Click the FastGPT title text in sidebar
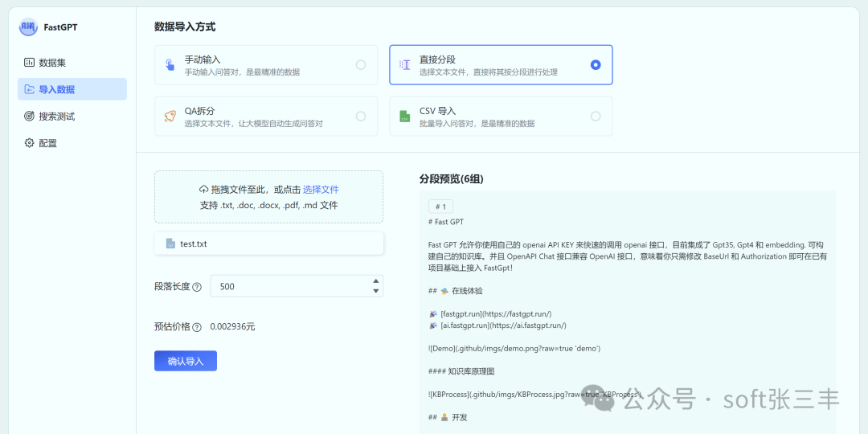The image size is (868, 434). [x=60, y=27]
